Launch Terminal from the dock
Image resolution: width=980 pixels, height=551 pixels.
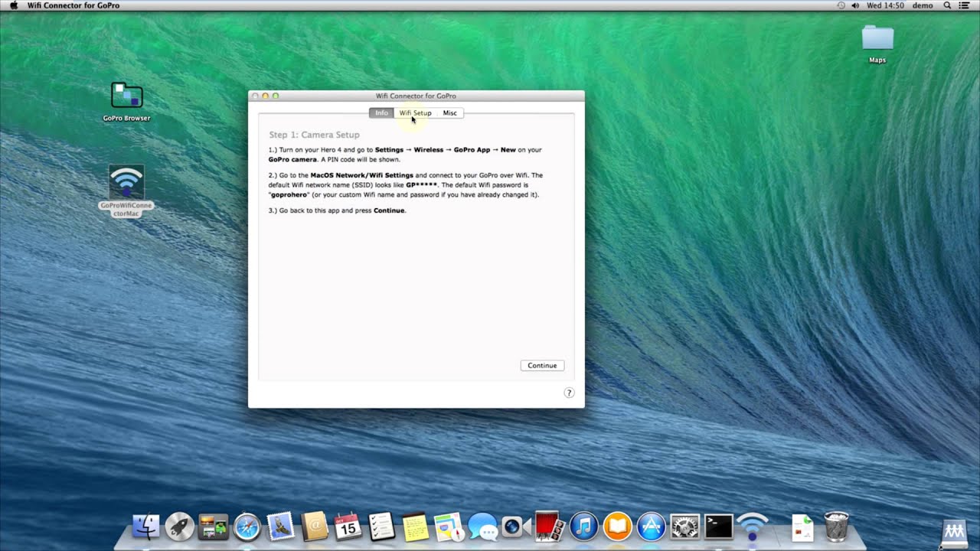tap(718, 527)
